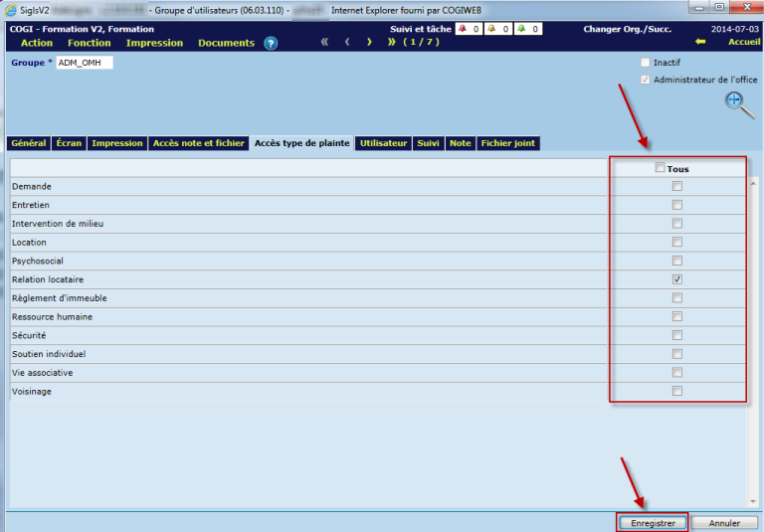Go to the next record arrow
The image size is (764, 532).
point(369,43)
